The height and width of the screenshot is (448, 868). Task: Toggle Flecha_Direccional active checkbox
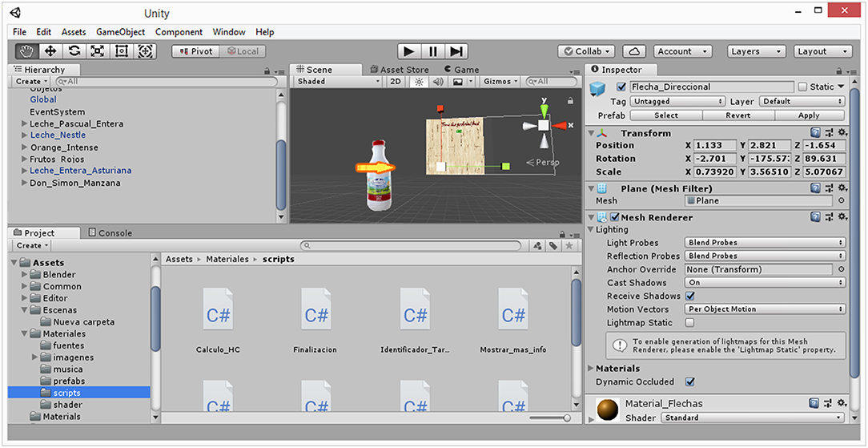(x=621, y=87)
